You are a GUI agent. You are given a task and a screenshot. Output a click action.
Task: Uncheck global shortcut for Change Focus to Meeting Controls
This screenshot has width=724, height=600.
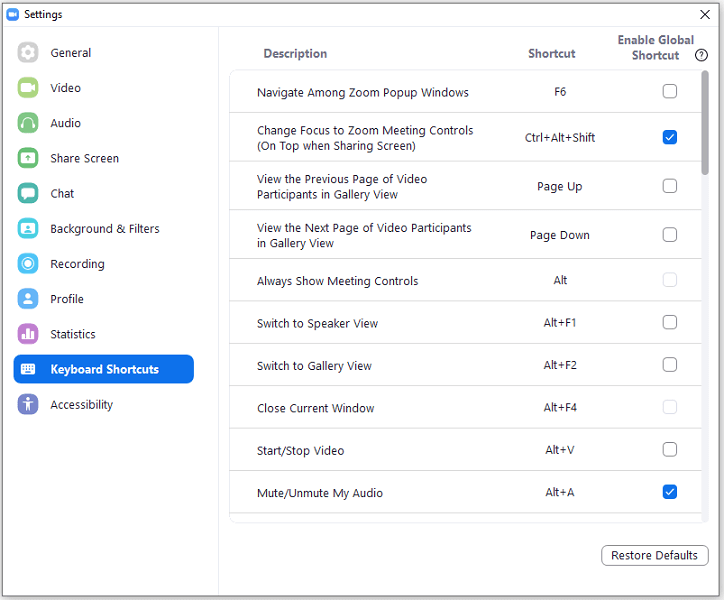pyautogui.click(x=670, y=137)
